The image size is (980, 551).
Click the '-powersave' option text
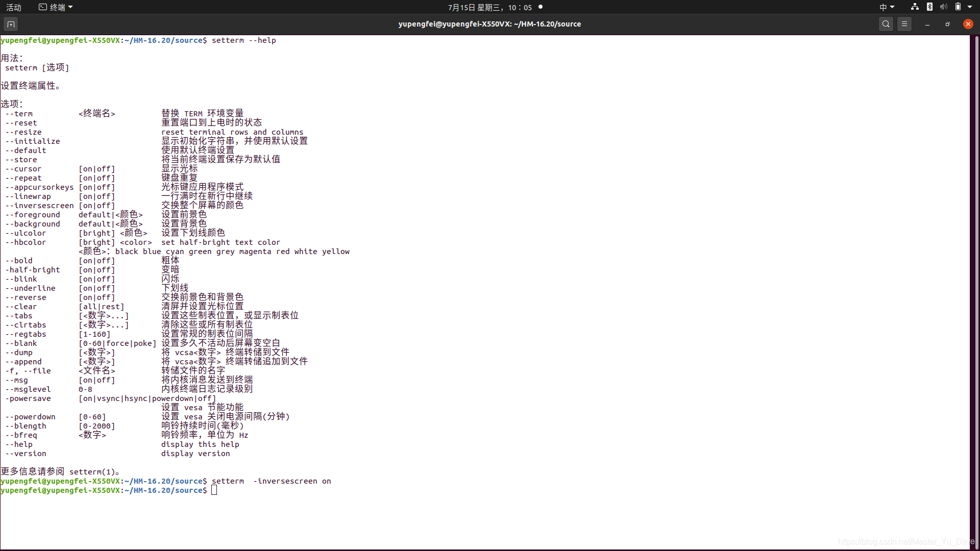[x=28, y=398]
